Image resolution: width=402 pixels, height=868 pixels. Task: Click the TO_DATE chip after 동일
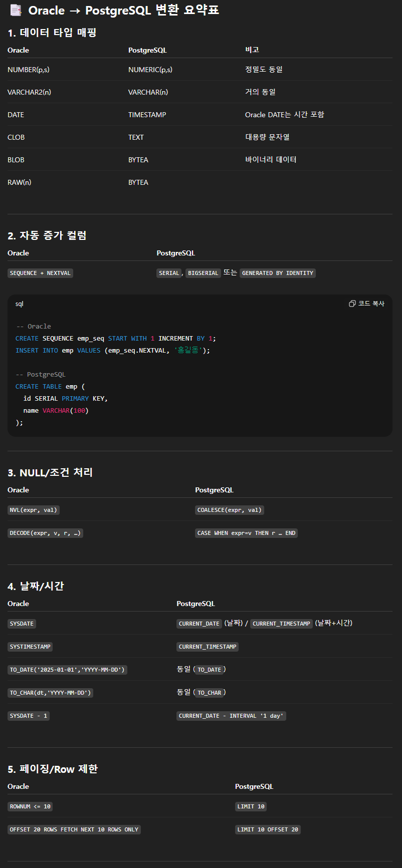210,670
